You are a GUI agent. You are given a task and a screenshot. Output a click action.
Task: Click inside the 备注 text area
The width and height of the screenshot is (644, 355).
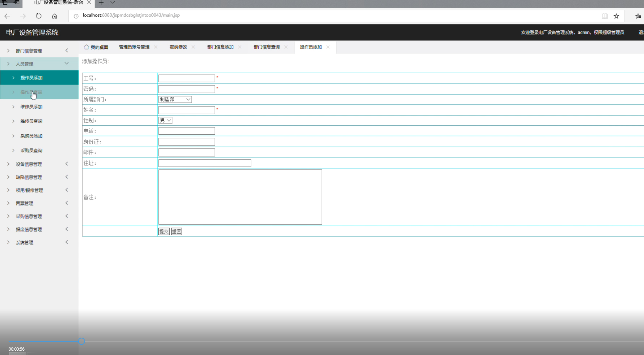tap(240, 197)
